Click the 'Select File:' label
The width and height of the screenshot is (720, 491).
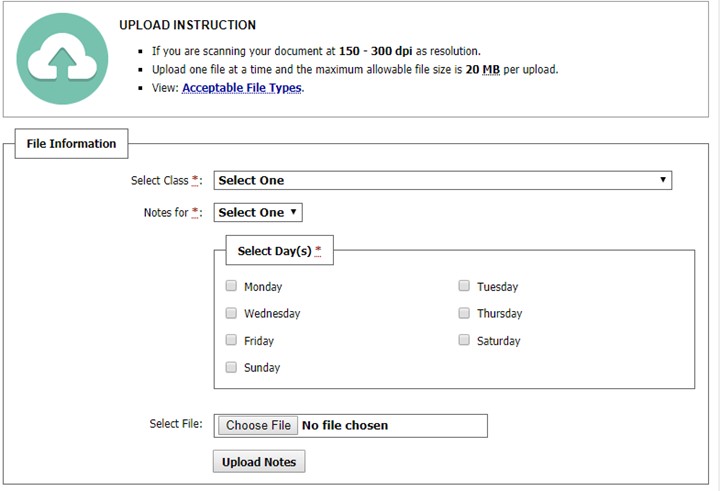click(176, 423)
